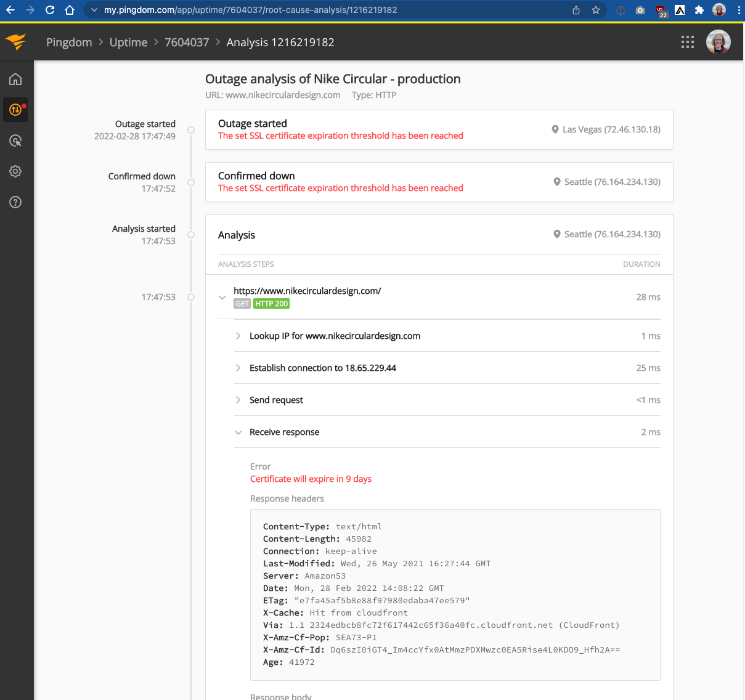Click the Server: AmazonS3 header line
Screen dimensions: 745x700
click(x=304, y=576)
